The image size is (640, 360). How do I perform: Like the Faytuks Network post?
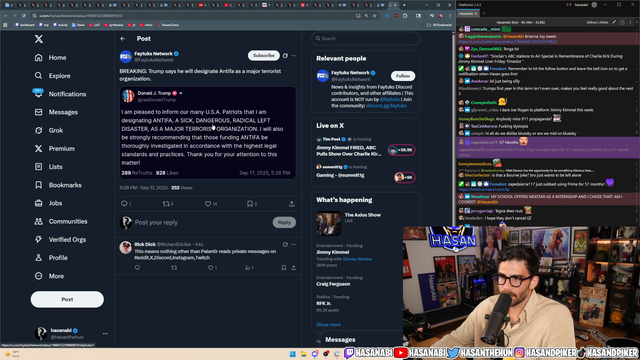[208, 203]
